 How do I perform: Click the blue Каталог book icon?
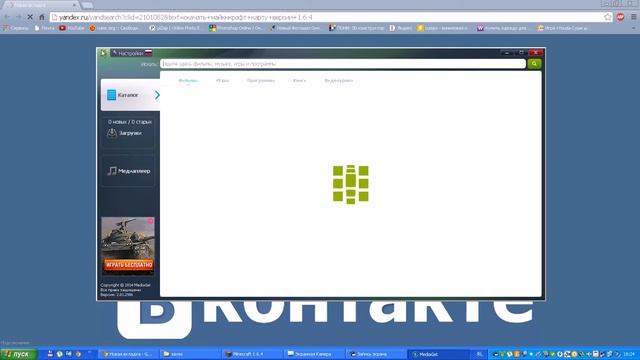tap(111, 95)
